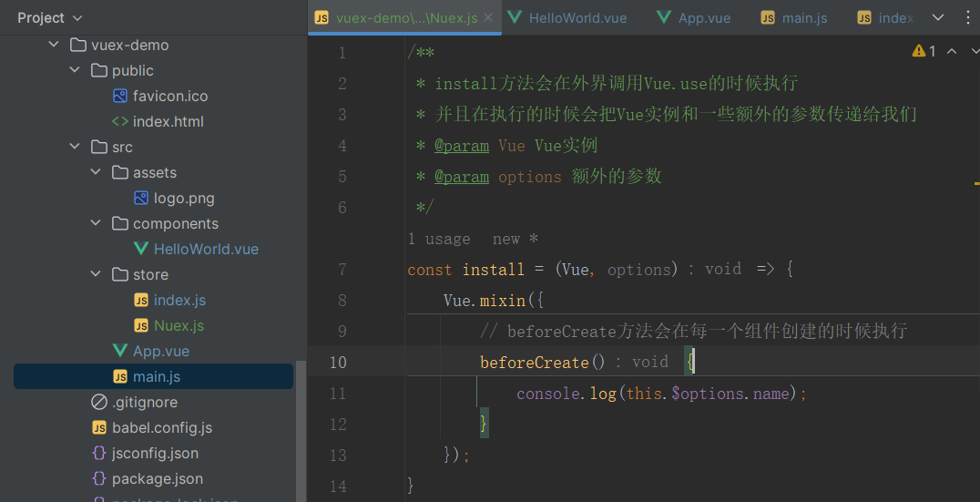Screen dimensions: 980x502
Task: Click the @param tag on line 5
Action: (462, 177)
